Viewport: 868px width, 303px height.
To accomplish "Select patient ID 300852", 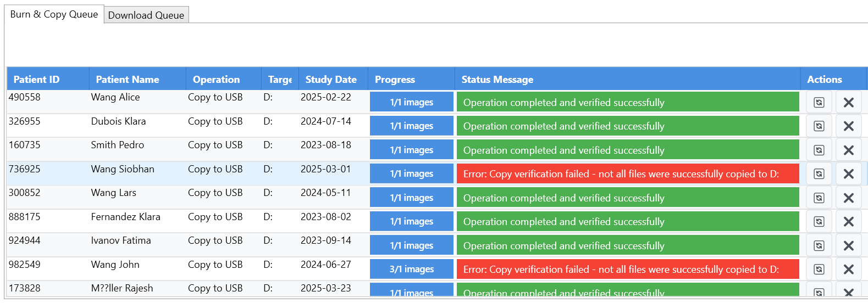I will click(x=25, y=193).
